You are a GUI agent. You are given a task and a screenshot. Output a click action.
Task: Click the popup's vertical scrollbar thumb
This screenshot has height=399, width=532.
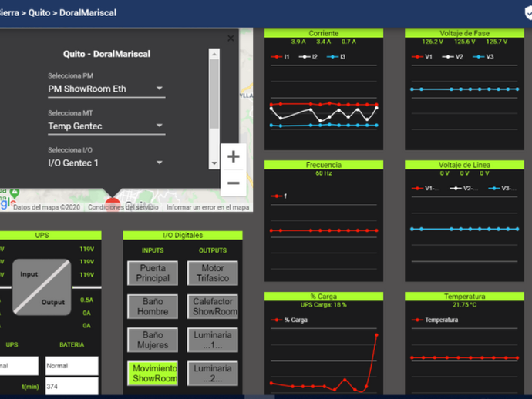point(214,94)
